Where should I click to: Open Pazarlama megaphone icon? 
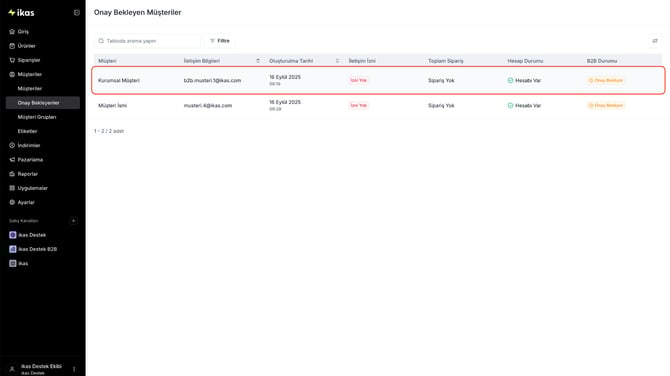point(12,160)
